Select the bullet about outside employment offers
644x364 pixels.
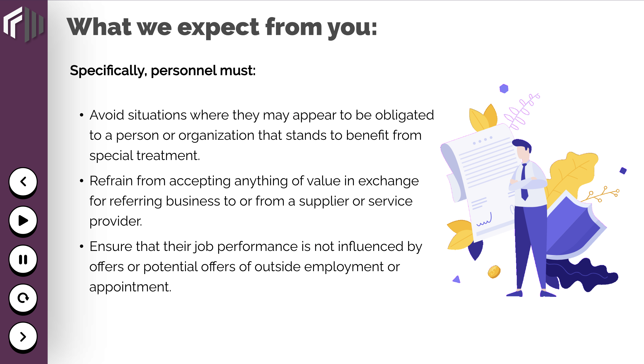[251, 266]
